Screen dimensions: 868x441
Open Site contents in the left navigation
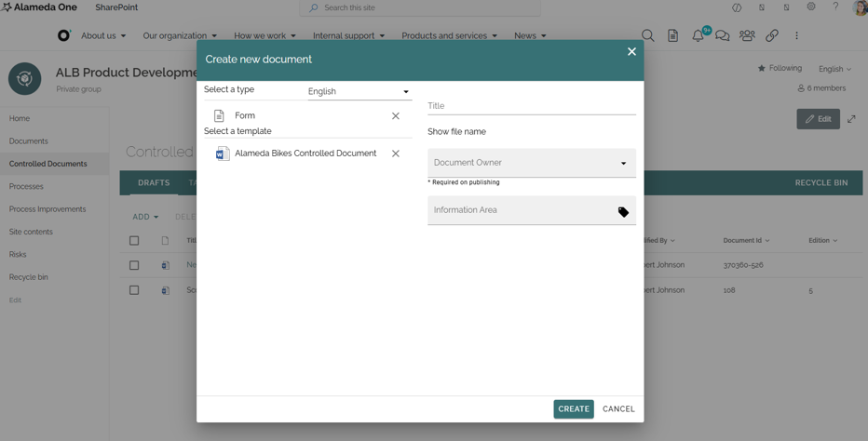[31, 232]
